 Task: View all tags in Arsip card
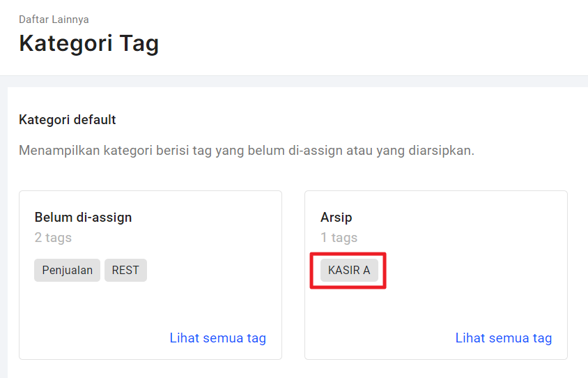click(x=504, y=338)
